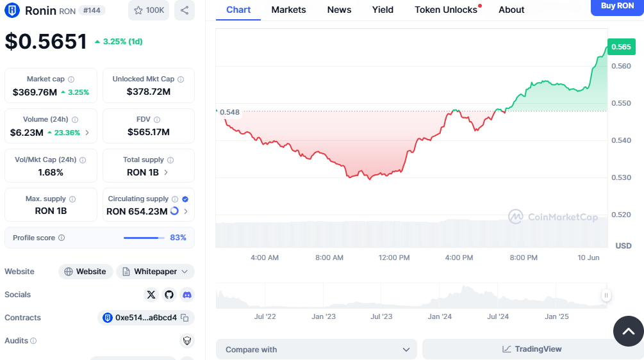Viewport: 644px width, 360px height.
Task: Click the info icon next to Market cap
Action: (x=71, y=79)
